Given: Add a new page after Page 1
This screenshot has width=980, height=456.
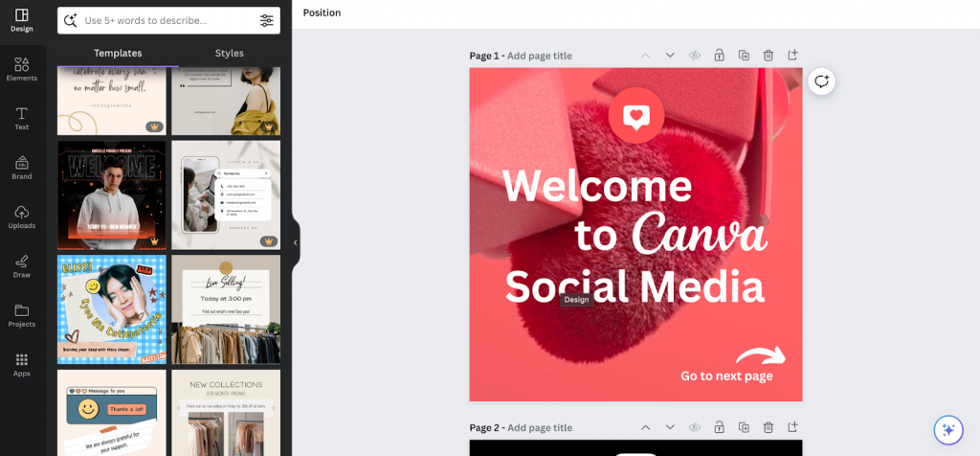Looking at the screenshot, I should (792, 55).
